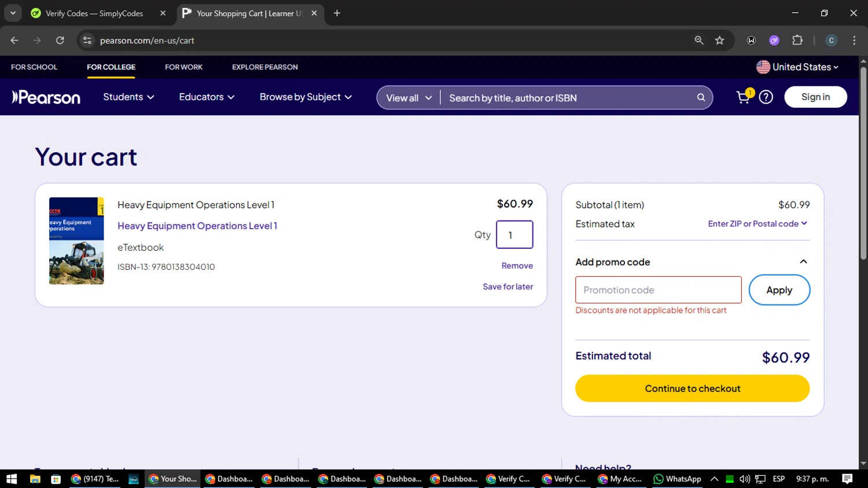The image size is (868, 488).
Task: Open the (9147) Te... taskbar window
Action: click(x=94, y=479)
